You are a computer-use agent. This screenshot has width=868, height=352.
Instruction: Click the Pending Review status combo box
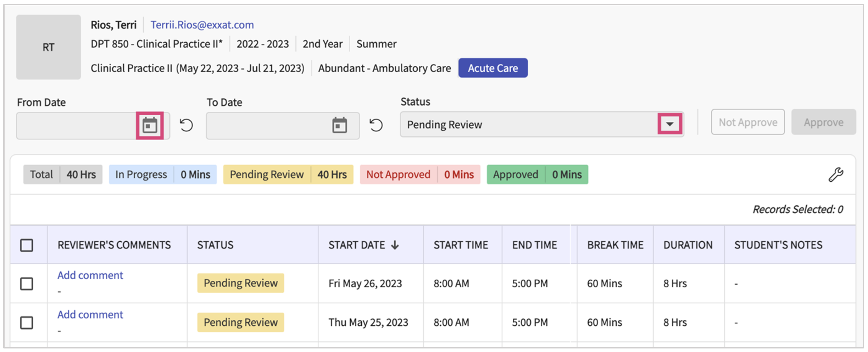[528, 125]
